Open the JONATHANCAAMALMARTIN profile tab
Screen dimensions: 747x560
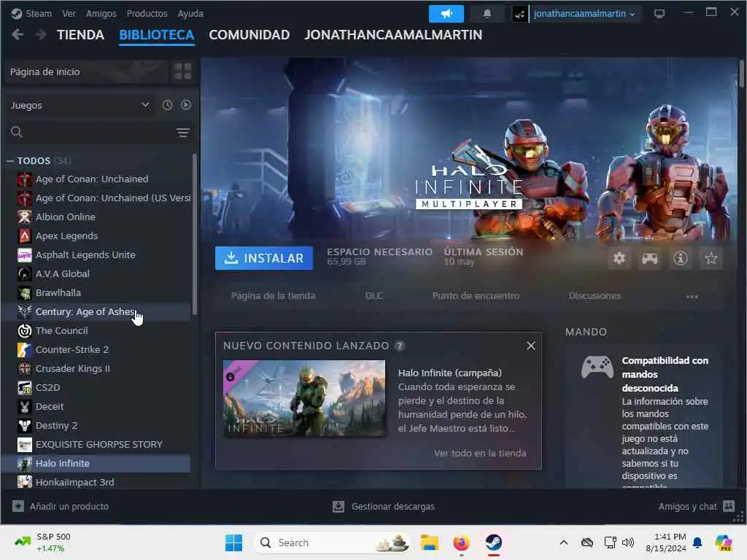tap(393, 35)
